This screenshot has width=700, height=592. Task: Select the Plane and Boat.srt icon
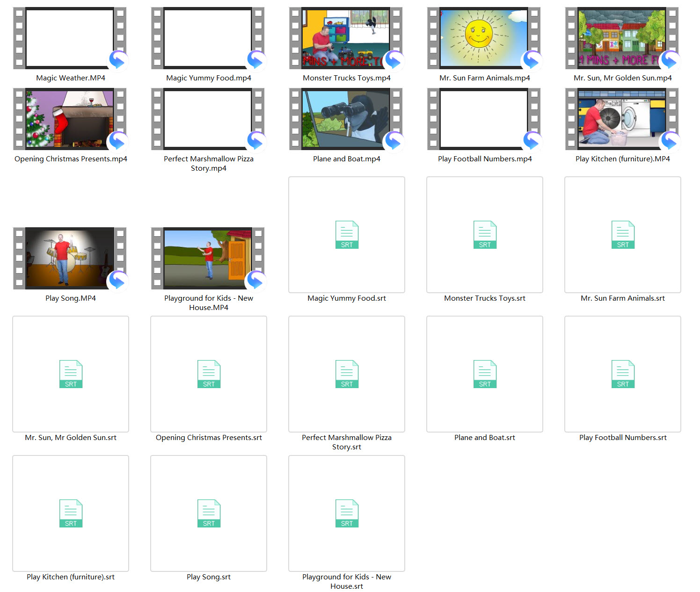coord(485,374)
